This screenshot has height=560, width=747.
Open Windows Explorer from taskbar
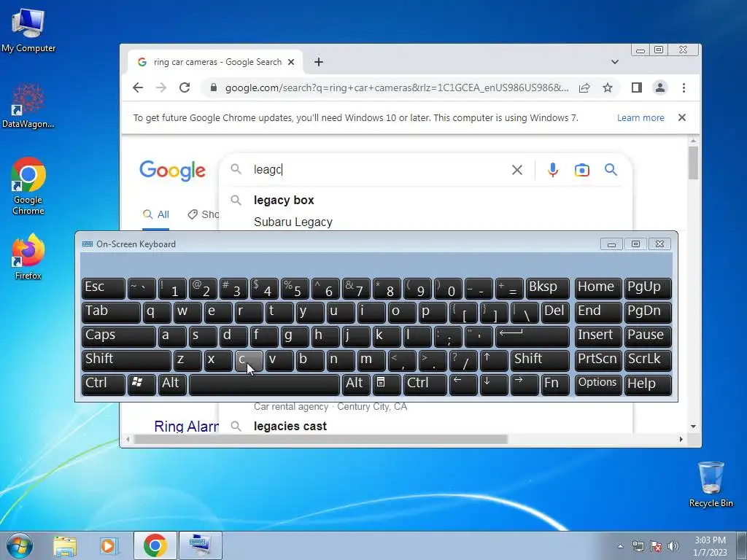coord(65,545)
